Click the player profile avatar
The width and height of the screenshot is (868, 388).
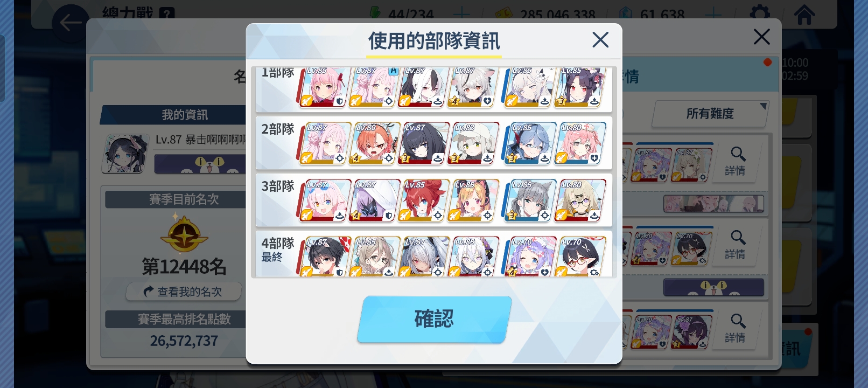[x=125, y=154]
